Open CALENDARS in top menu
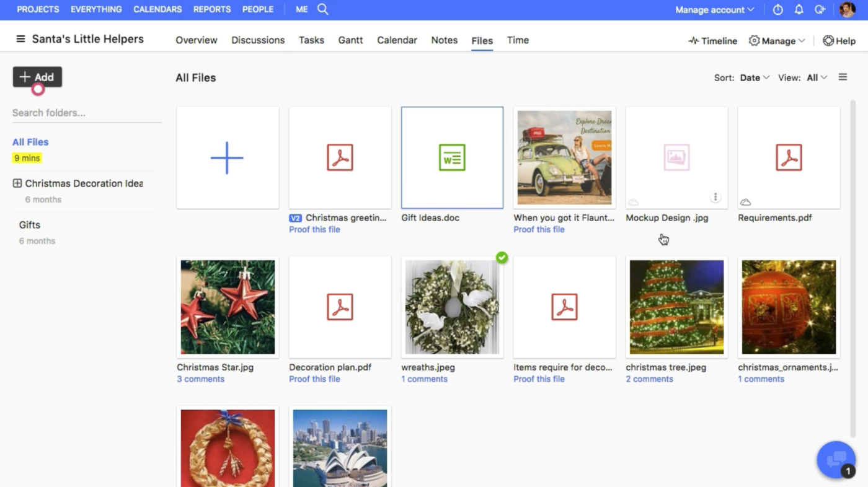This screenshot has width=868, height=487. pos(157,9)
